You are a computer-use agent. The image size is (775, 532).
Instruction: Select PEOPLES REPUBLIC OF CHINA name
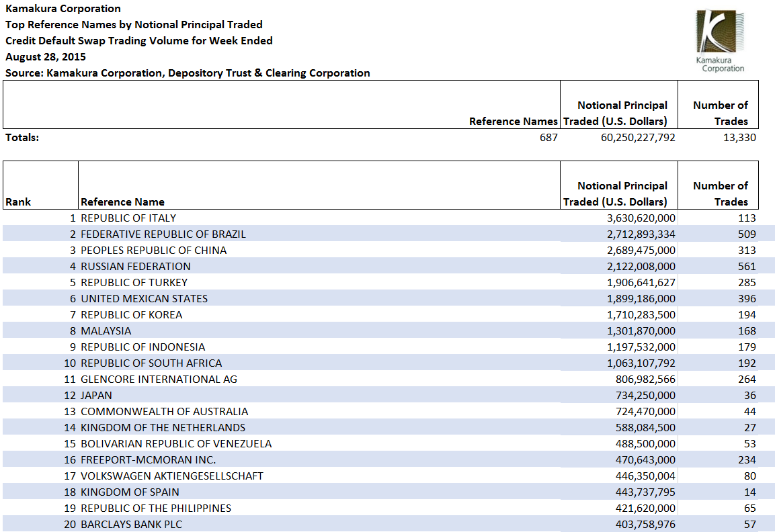click(154, 251)
